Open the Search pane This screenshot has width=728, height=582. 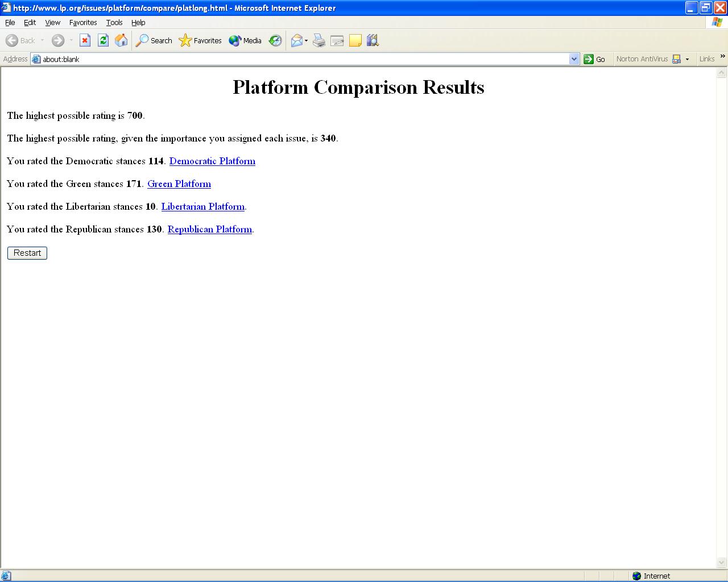pyautogui.click(x=154, y=40)
